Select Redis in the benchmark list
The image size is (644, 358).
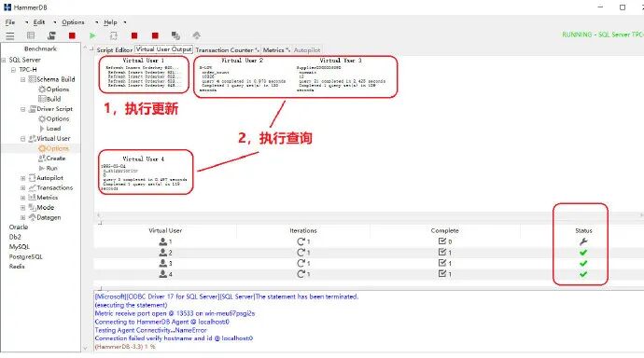[x=17, y=266]
